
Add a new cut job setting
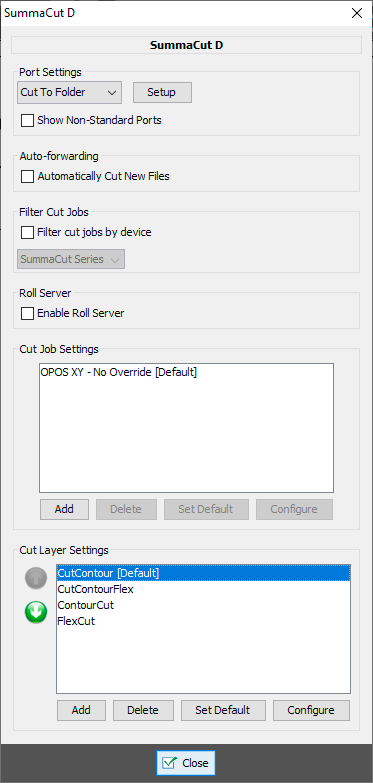coord(64,509)
